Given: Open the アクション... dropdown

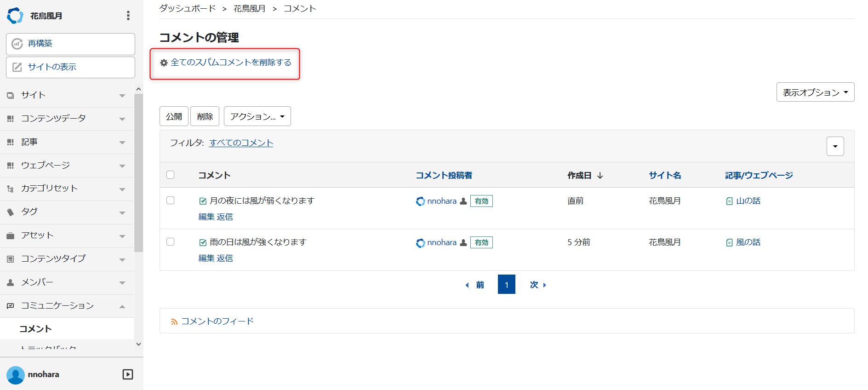Looking at the screenshot, I should pos(257,116).
